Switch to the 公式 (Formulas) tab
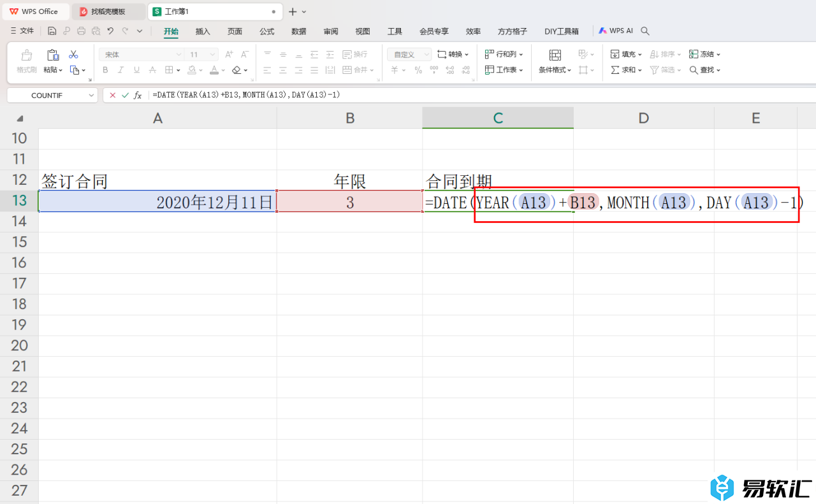The width and height of the screenshot is (816, 504). coord(266,31)
